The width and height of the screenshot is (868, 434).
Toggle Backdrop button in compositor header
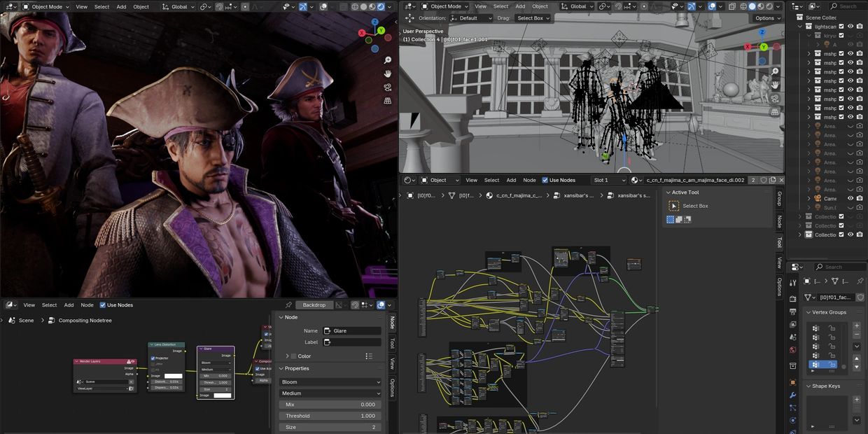[x=314, y=305]
